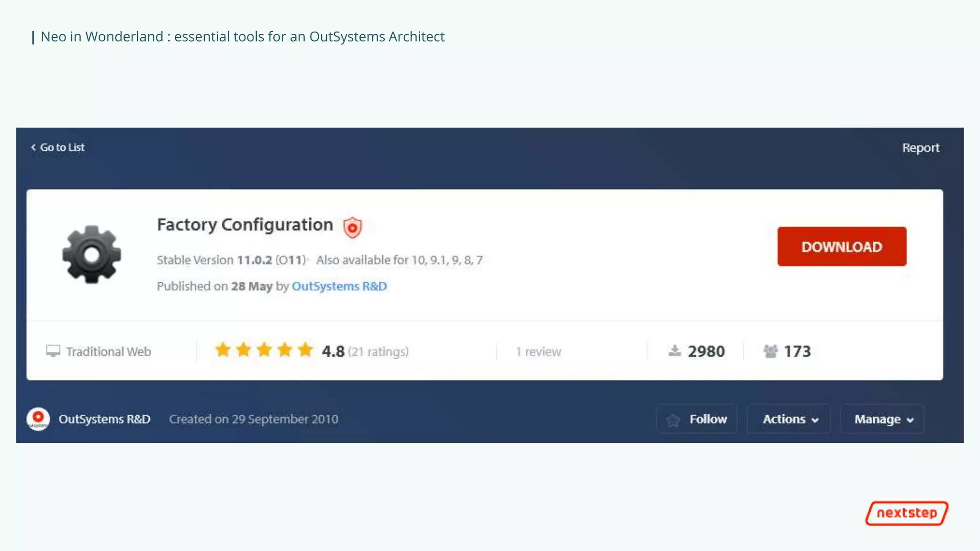Click the first rating star
This screenshot has width=980, height=551.
[223, 350]
